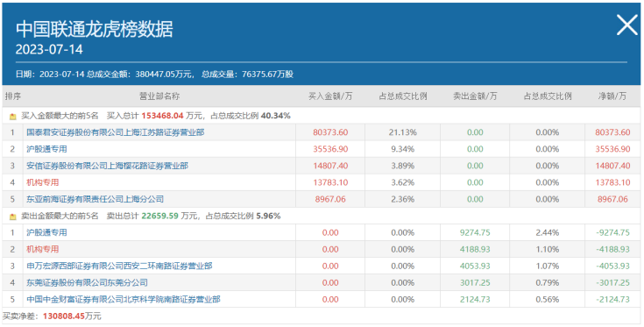This screenshot has width=644, height=327.
Task: Click the 卖出金额/万 column header
Action: coord(475,96)
